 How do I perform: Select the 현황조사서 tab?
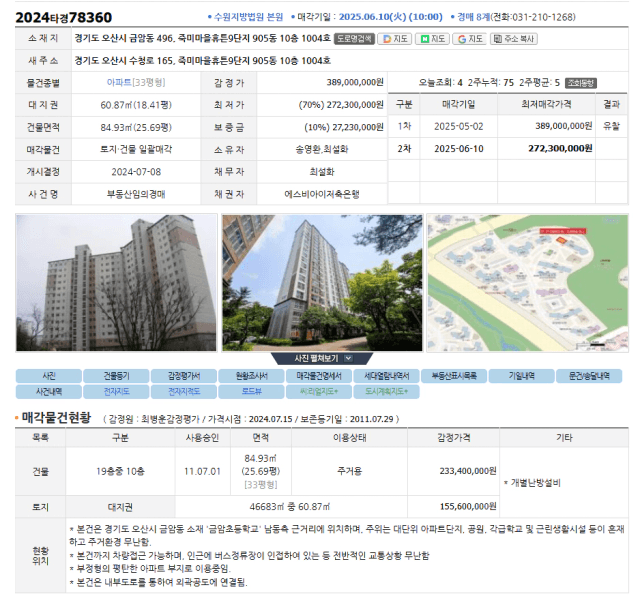pyautogui.click(x=251, y=376)
